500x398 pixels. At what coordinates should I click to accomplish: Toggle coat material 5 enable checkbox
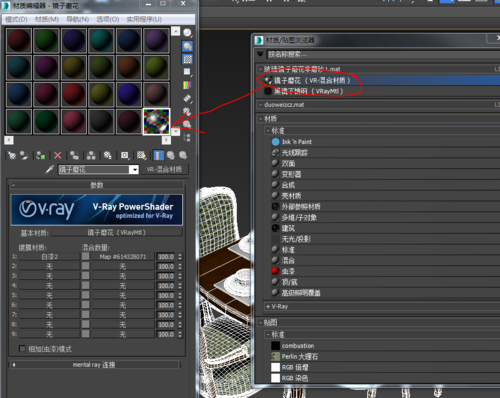pyautogui.click(x=86, y=295)
